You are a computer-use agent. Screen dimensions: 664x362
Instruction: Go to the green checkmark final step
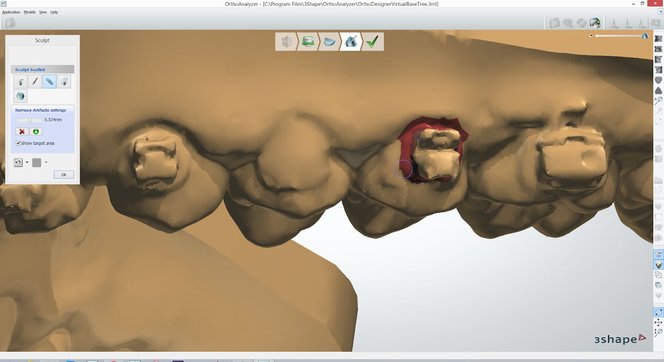[x=373, y=41]
